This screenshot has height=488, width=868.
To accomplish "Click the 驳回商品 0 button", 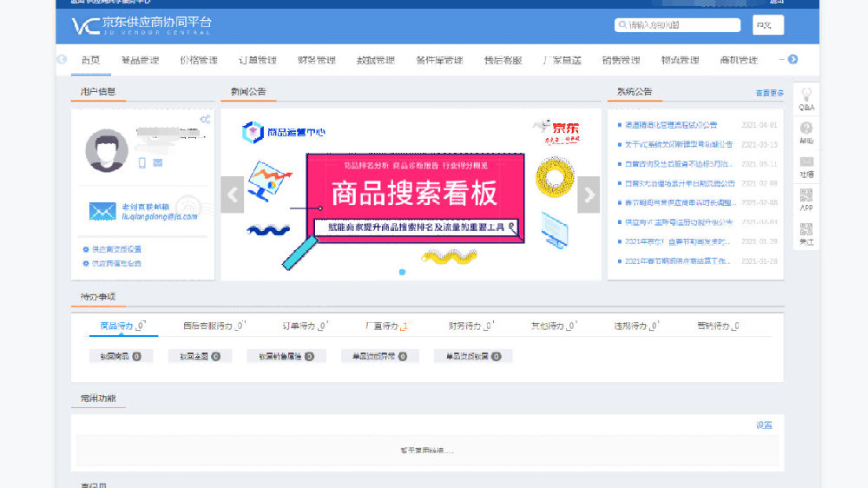I will point(121,356).
